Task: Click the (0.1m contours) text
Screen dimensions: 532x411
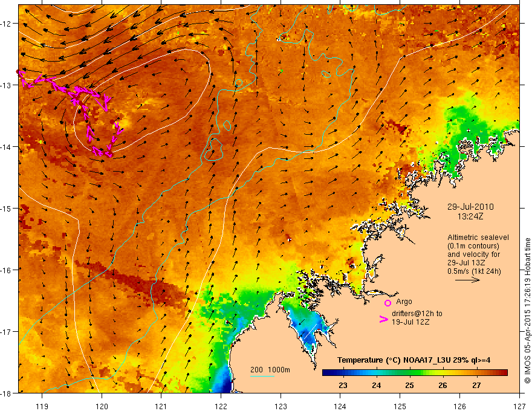Action: [473, 246]
